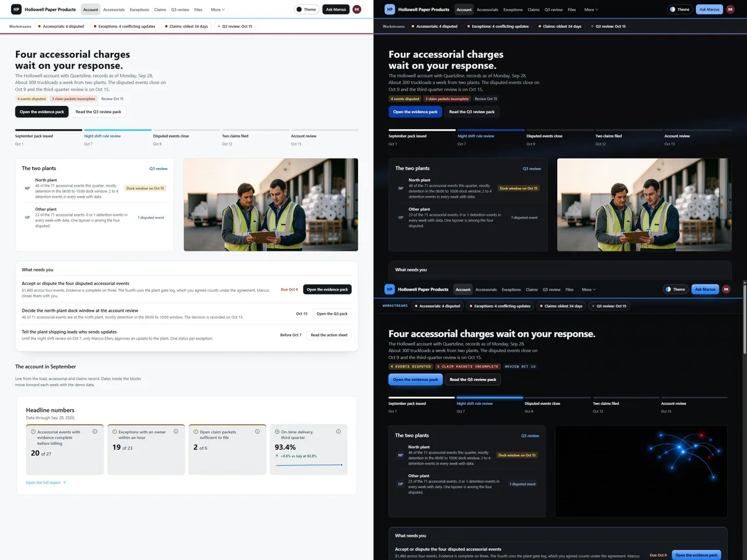Viewport: 747px width, 560px height.
Task: Click the warning icon on Open claim packets card
Action: (196, 431)
